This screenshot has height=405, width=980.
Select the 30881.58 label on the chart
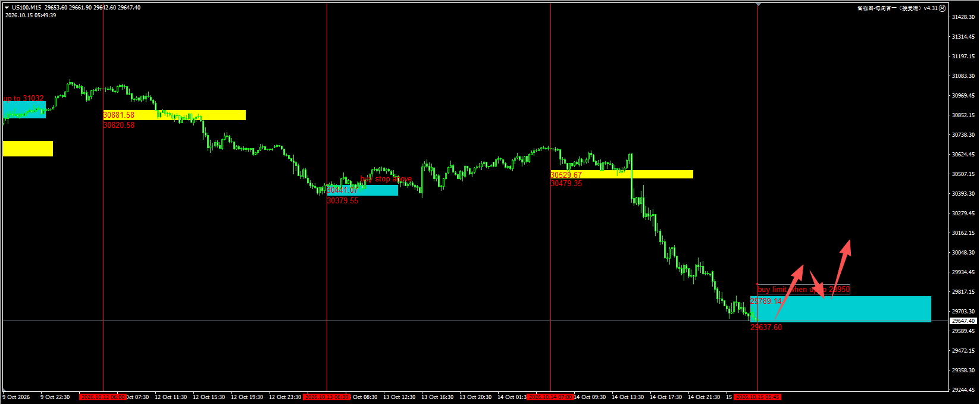(x=119, y=115)
